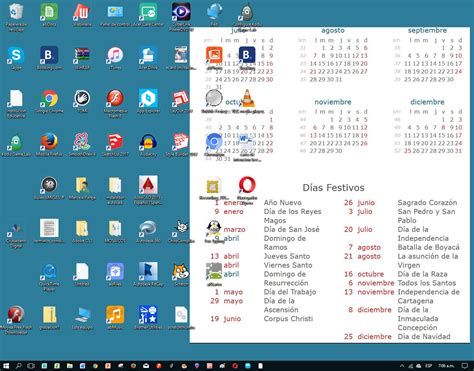
Task: Open the Android robot desktop shortcut
Action: [x=214, y=271]
